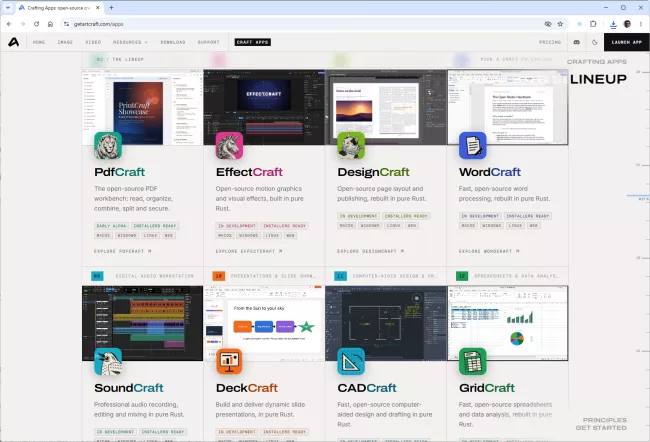Open the DeckCraft screenshot thumbnail

[x=264, y=323]
